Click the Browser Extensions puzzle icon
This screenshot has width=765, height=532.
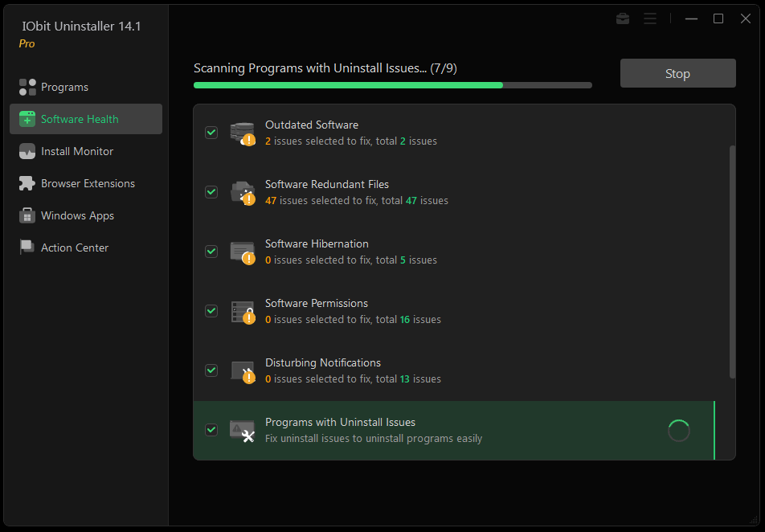point(27,183)
